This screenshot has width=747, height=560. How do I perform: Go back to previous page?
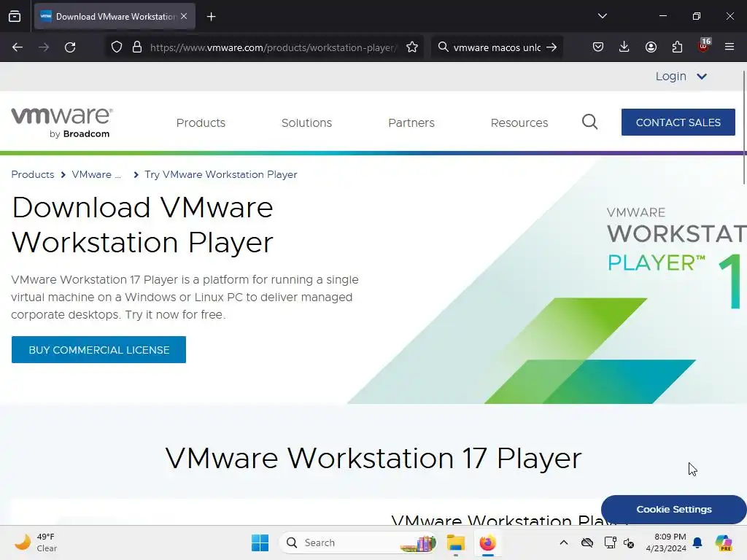point(18,47)
